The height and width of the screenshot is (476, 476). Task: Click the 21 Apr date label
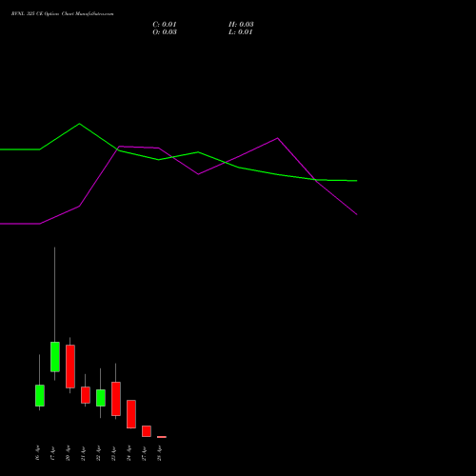click(x=84, y=453)
